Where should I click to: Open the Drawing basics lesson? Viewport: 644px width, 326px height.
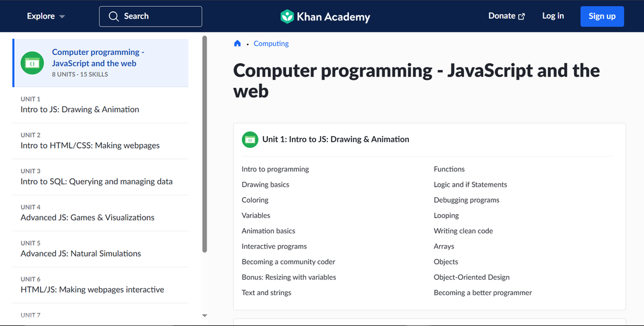(265, 185)
